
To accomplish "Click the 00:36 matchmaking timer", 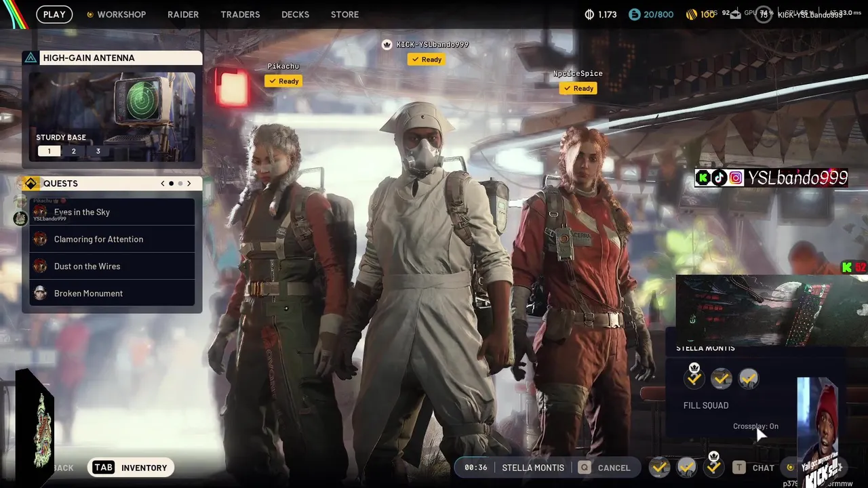I will [476, 468].
